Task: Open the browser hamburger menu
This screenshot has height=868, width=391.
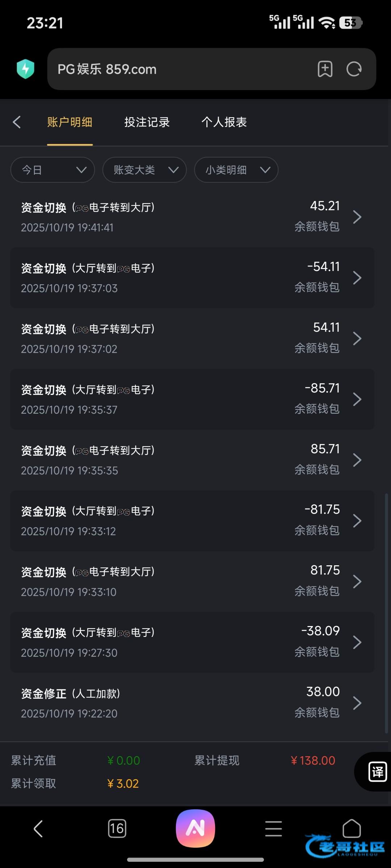Action: pos(273,828)
